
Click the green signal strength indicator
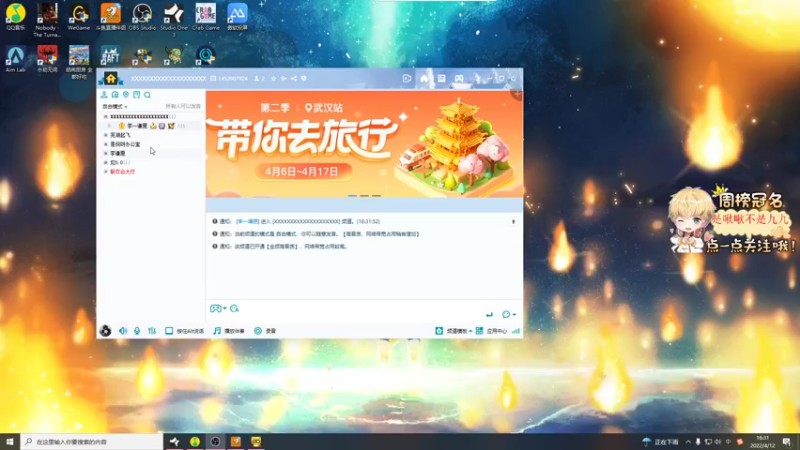(516, 331)
